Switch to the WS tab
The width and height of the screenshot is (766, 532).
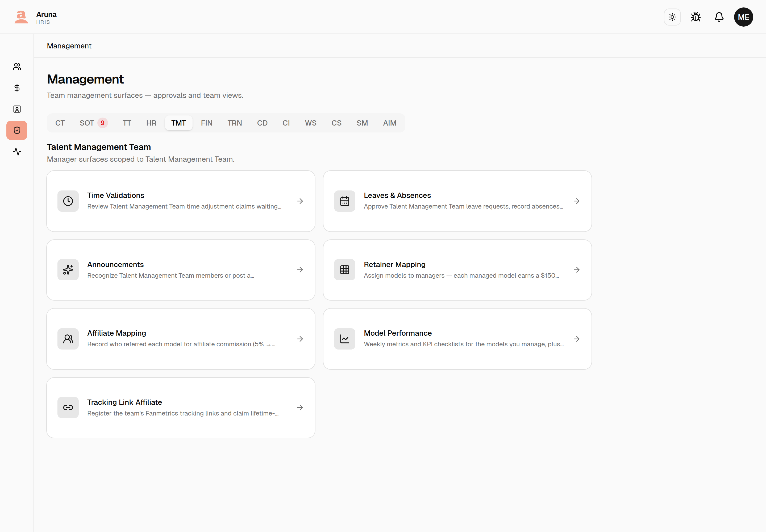311,123
